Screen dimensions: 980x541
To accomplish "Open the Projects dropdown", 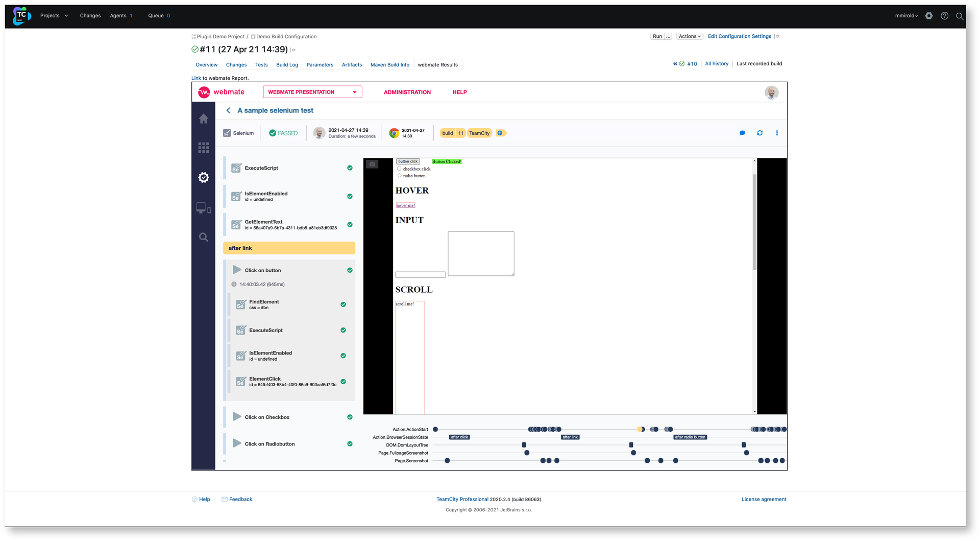I will (54, 16).
